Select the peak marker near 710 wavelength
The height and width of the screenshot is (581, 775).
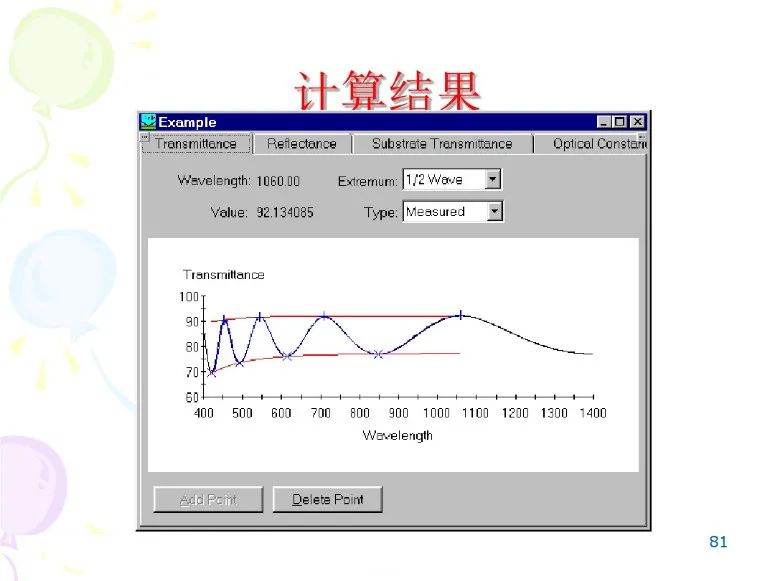tap(324, 316)
